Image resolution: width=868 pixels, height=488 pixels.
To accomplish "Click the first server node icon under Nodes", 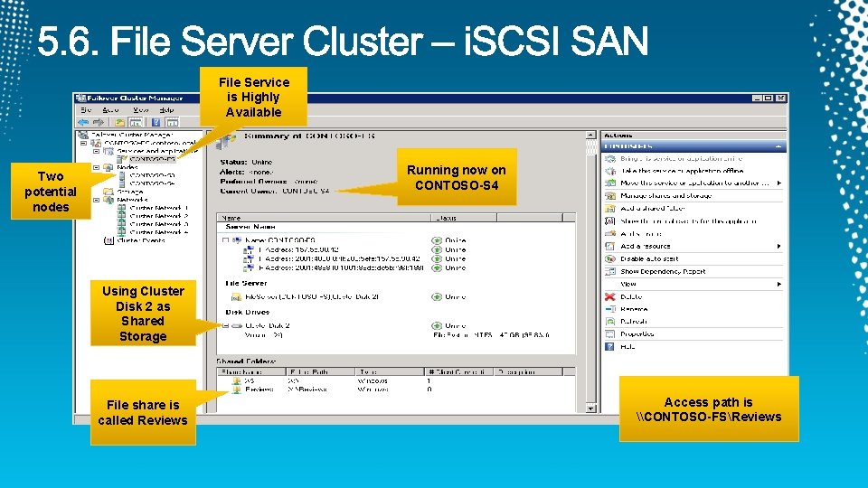I will [x=122, y=174].
